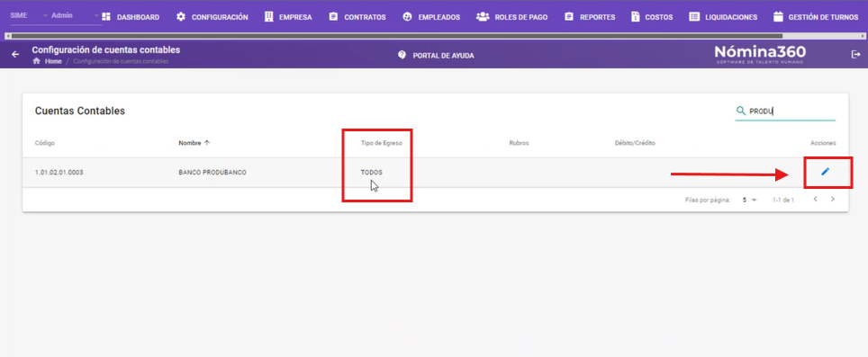The image size is (868, 357).
Task: Open the Liquidaciones menu
Action: 723,17
